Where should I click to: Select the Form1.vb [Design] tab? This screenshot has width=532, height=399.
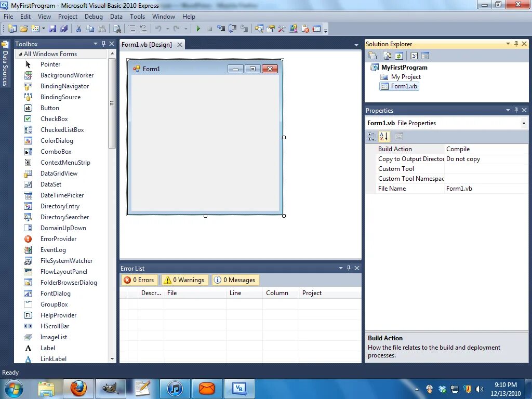pyautogui.click(x=147, y=45)
